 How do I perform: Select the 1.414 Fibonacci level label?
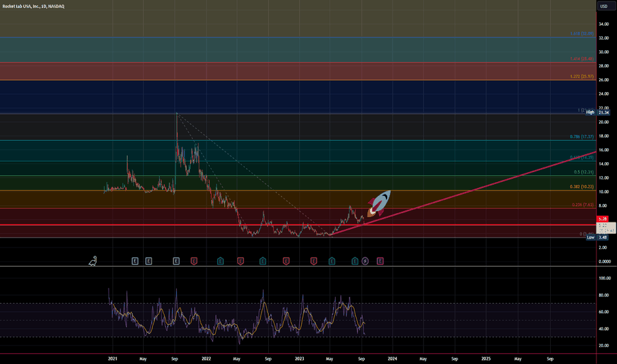582,59
